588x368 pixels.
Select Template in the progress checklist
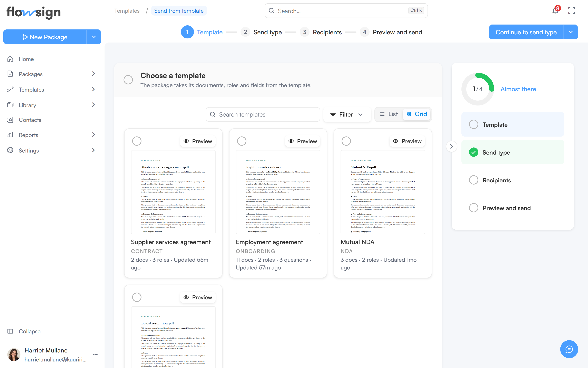[513, 124]
